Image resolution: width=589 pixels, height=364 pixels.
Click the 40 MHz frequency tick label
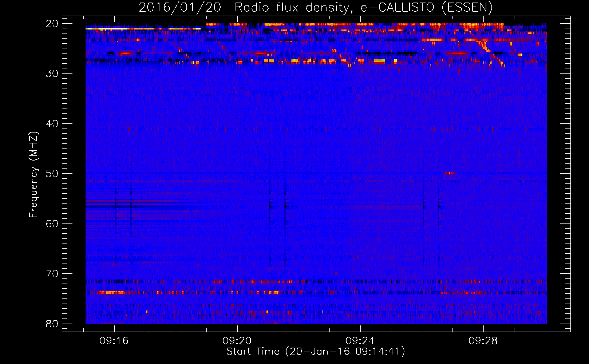[52, 124]
